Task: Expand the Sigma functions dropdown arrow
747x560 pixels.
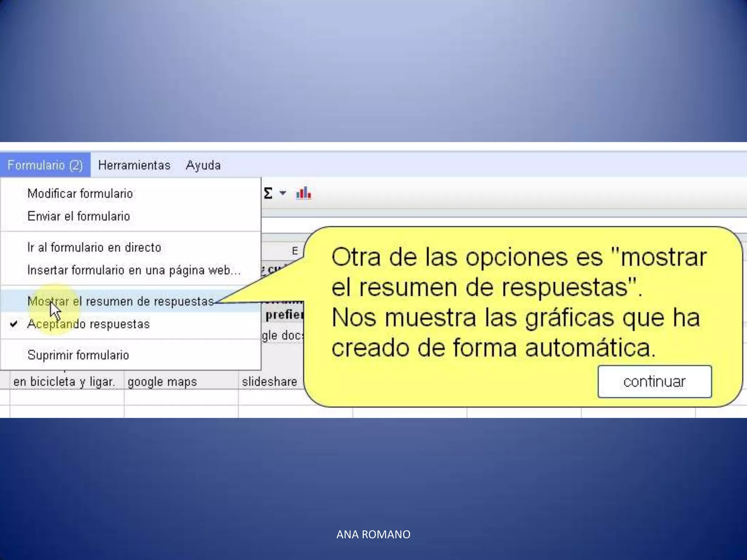Action: pos(283,193)
